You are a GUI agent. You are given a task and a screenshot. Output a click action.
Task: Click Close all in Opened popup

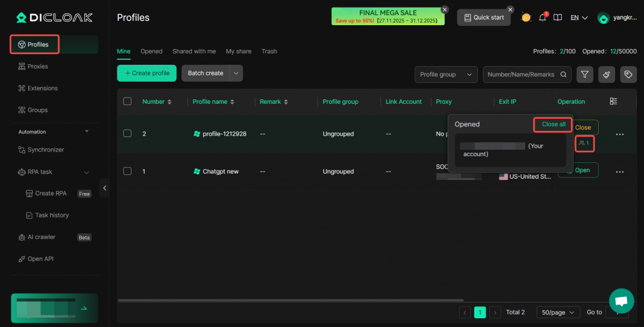coord(553,125)
